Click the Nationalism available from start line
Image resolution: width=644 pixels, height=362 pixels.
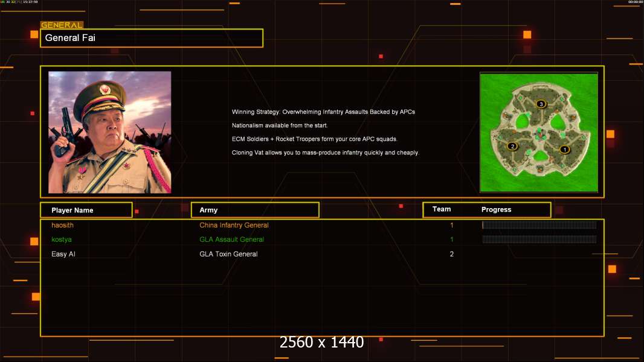(280, 125)
